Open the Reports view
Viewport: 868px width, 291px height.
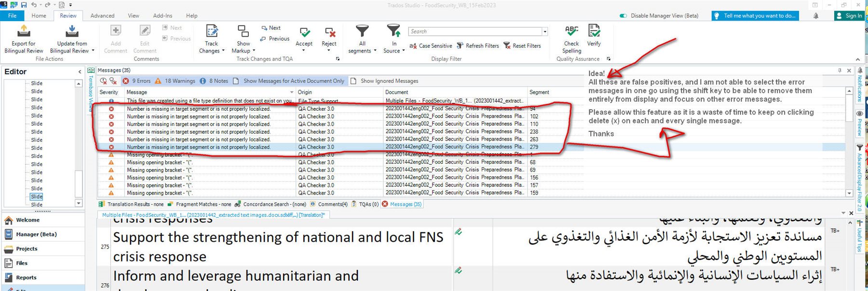(x=43, y=278)
